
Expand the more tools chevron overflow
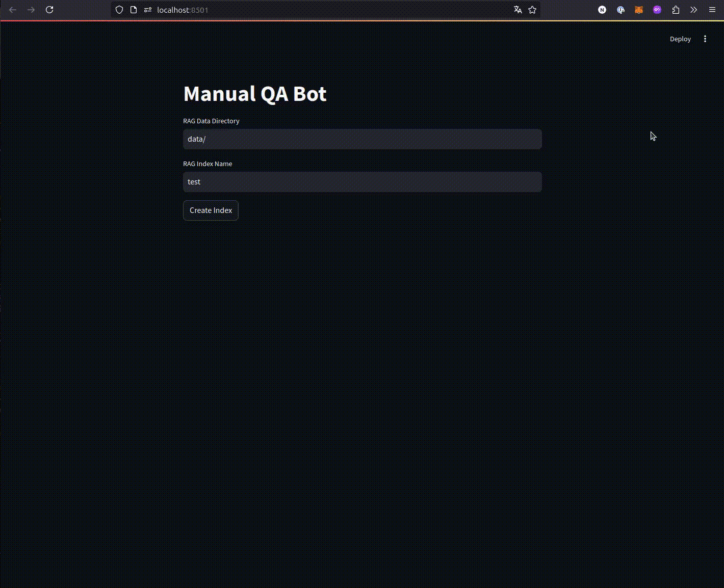click(694, 10)
